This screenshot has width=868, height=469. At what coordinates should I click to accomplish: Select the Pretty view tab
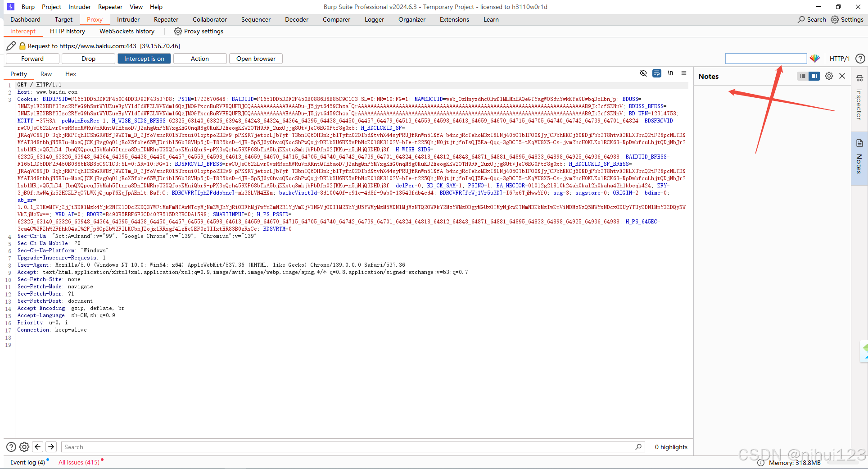coord(19,74)
